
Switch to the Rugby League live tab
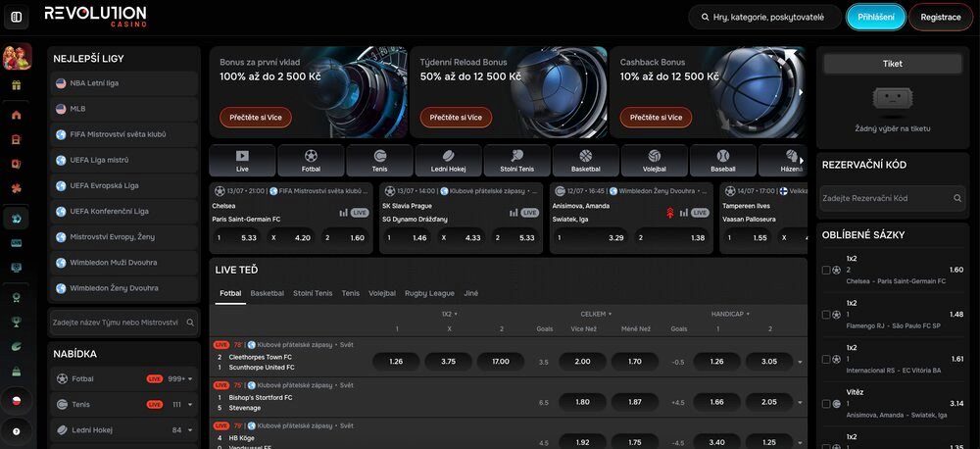click(x=429, y=293)
